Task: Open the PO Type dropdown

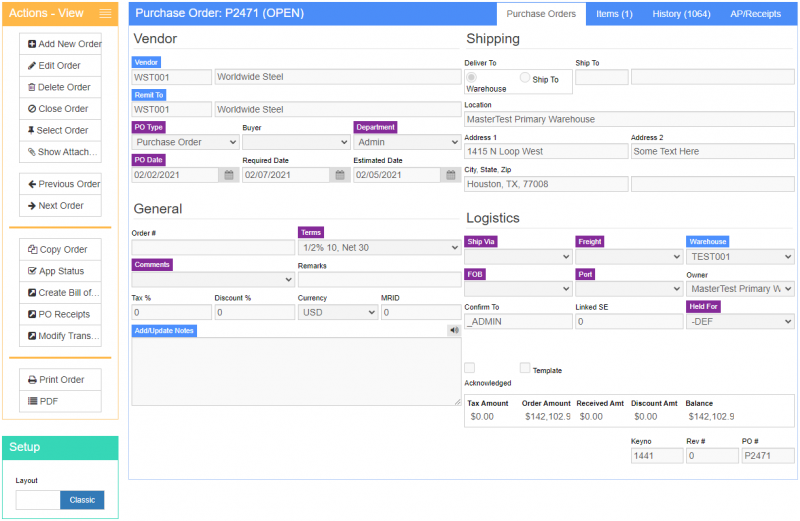Action: (184, 142)
